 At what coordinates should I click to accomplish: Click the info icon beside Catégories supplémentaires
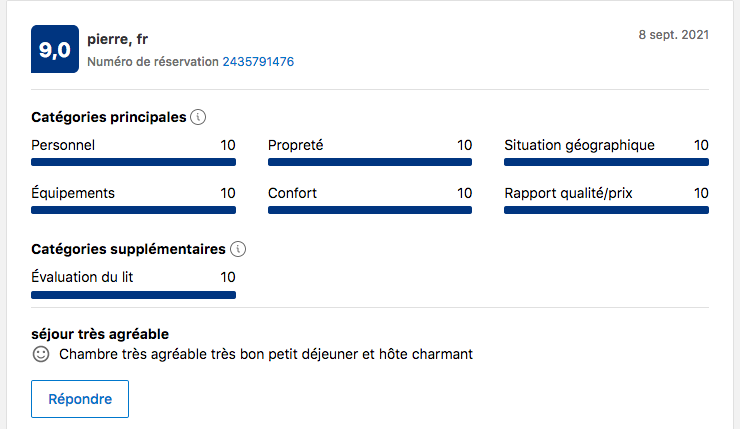[x=237, y=249]
